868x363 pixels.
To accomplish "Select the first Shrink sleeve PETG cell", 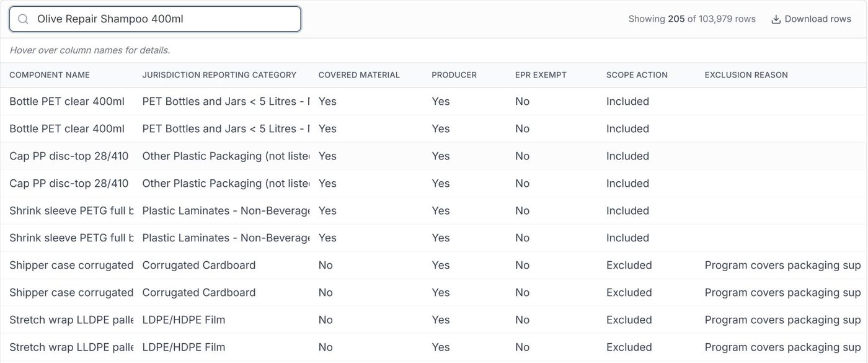I will 71,211.
